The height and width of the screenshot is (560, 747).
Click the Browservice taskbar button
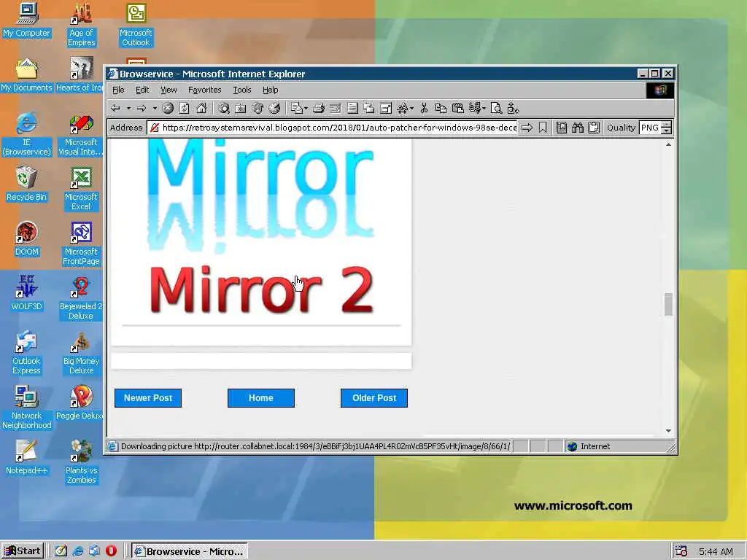190,551
